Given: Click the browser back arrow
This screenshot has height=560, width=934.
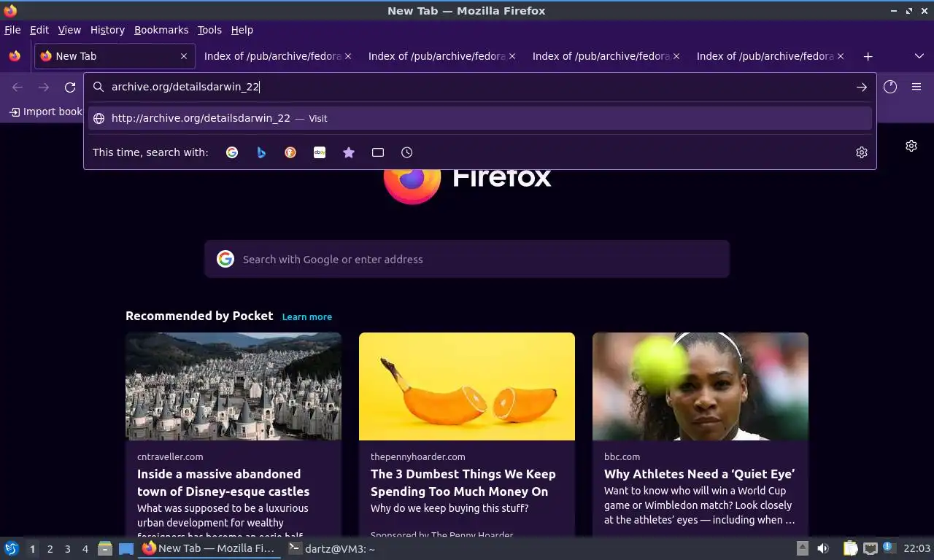Looking at the screenshot, I should [x=18, y=87].
